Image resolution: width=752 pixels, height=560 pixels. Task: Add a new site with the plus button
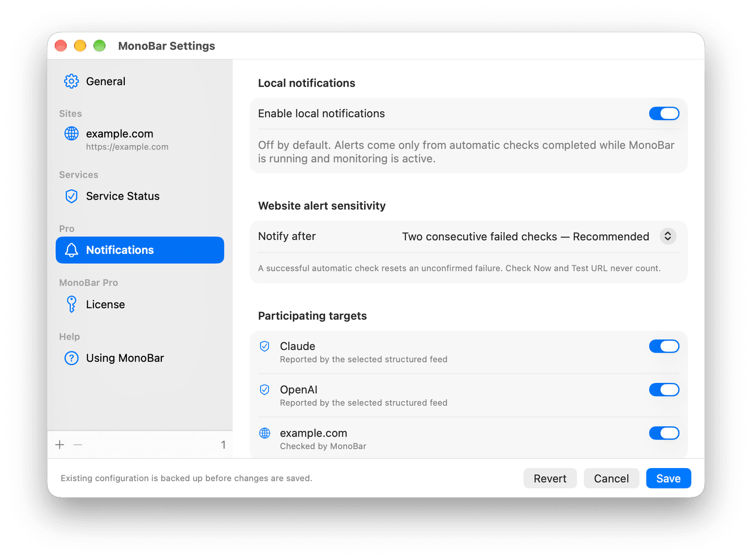(60, 445)
